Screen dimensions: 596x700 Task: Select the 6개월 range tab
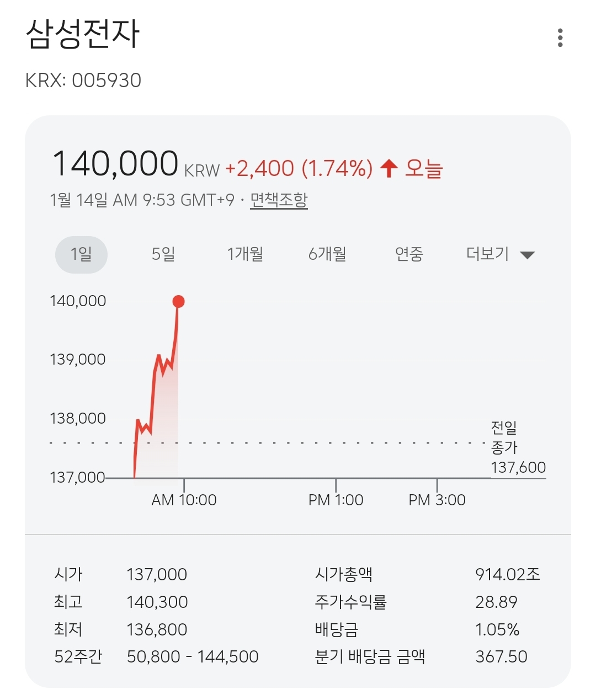327,254
